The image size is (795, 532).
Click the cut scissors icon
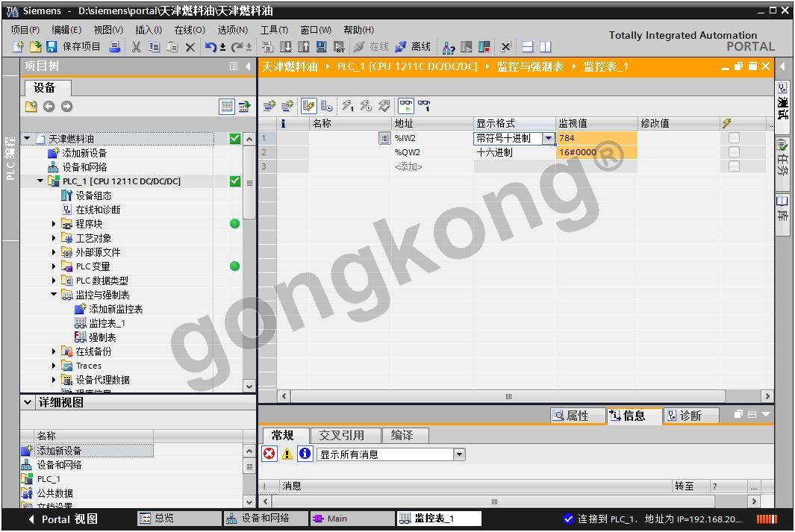pyautogui.click(x=136, y=47)
